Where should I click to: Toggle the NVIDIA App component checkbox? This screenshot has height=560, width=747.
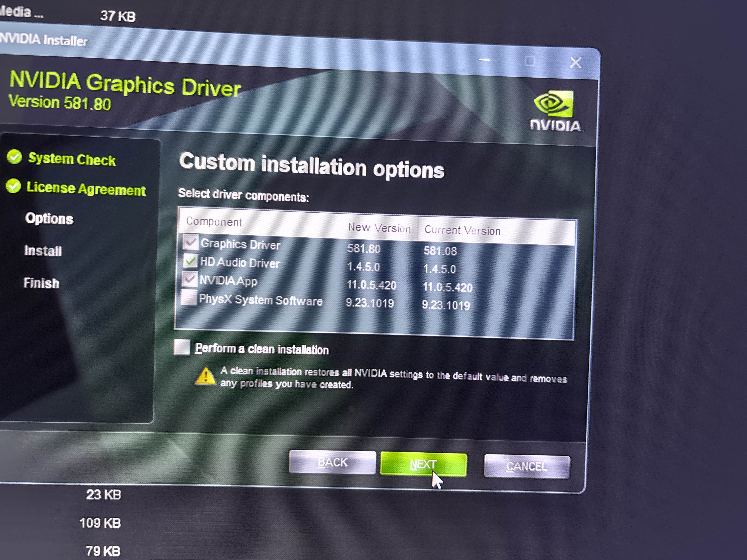[x=190, y=279]
